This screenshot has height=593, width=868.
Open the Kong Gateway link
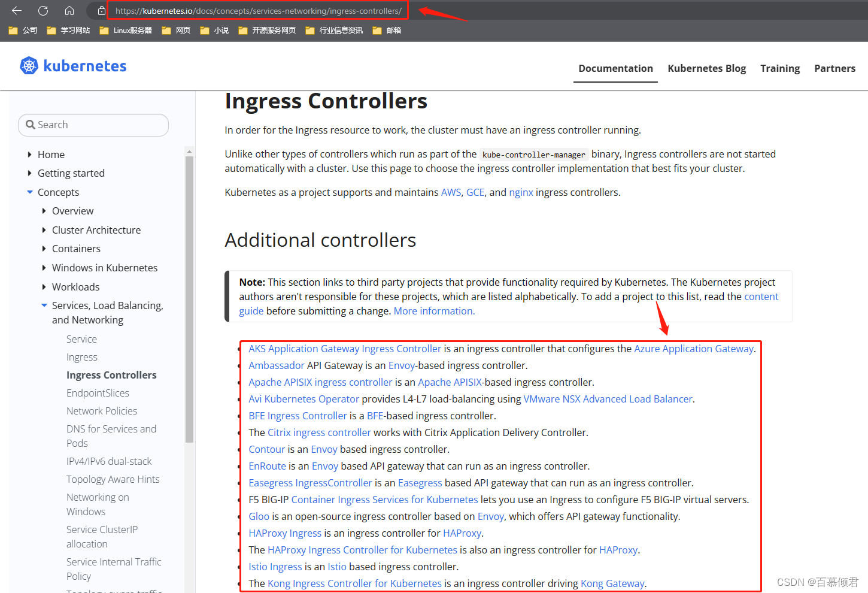612,583
